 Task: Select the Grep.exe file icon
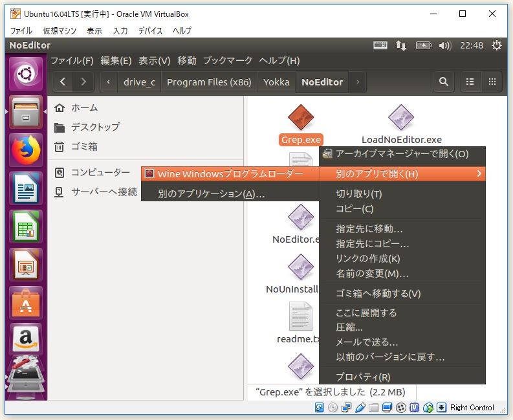tap(301, 118)
